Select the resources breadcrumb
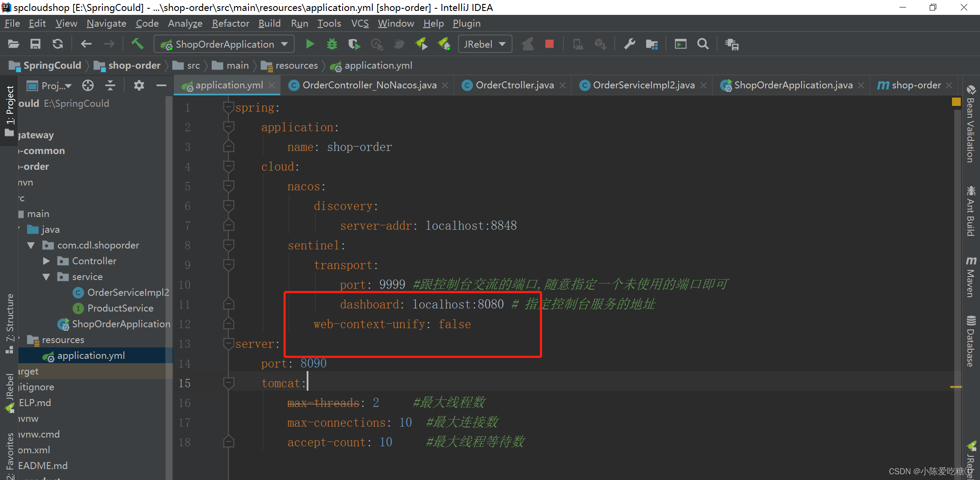 [x=290, y=66]
